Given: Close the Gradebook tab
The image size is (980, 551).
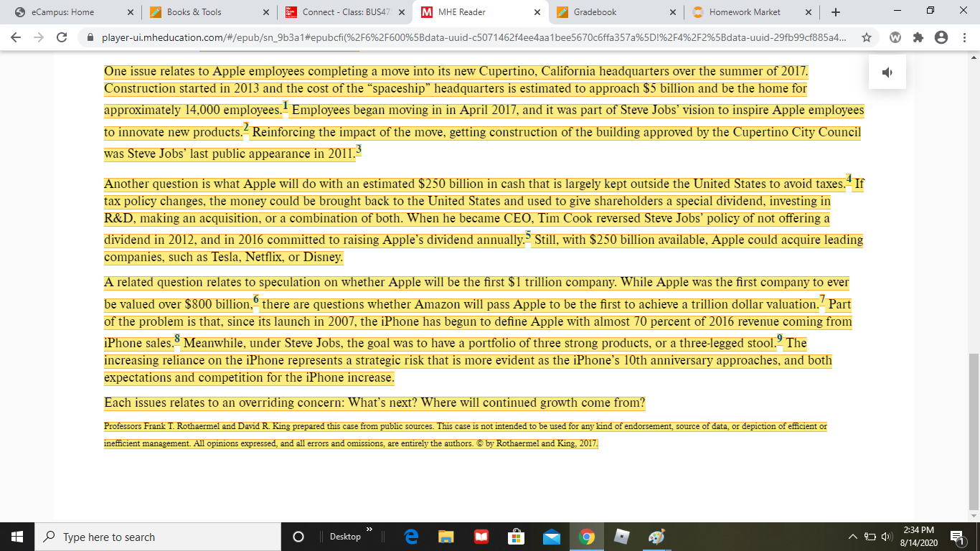Looking at the screenshot, I should coord(672,12).
